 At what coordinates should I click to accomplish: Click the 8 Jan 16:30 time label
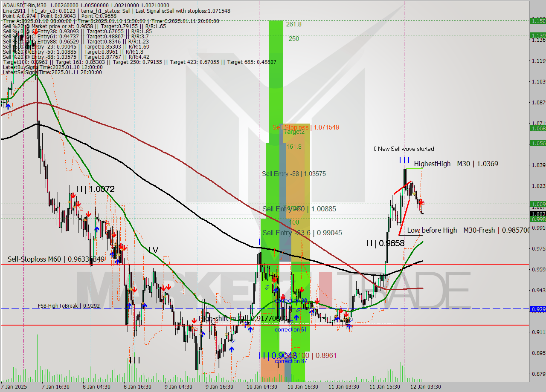coord(138,386)
